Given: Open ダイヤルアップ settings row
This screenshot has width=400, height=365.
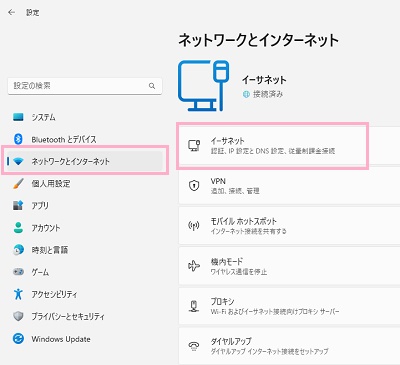Looking at the screenshot, I should tap(289, 346).
